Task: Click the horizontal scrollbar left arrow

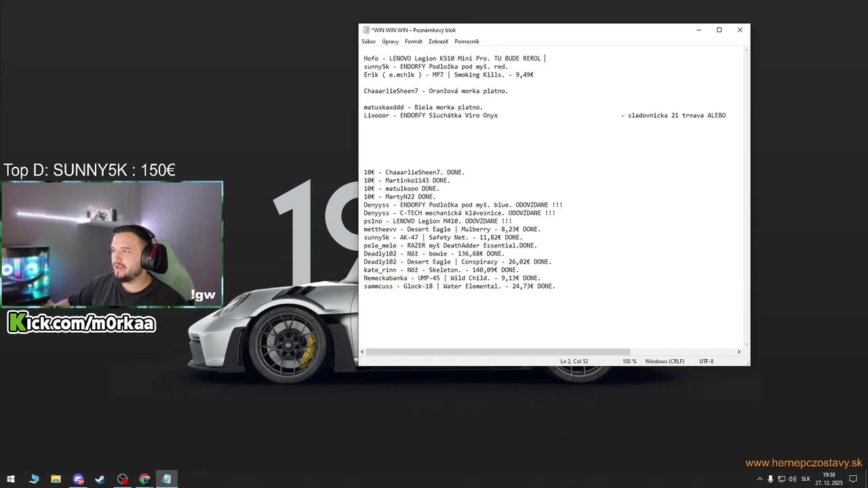Action: (363, 352)
